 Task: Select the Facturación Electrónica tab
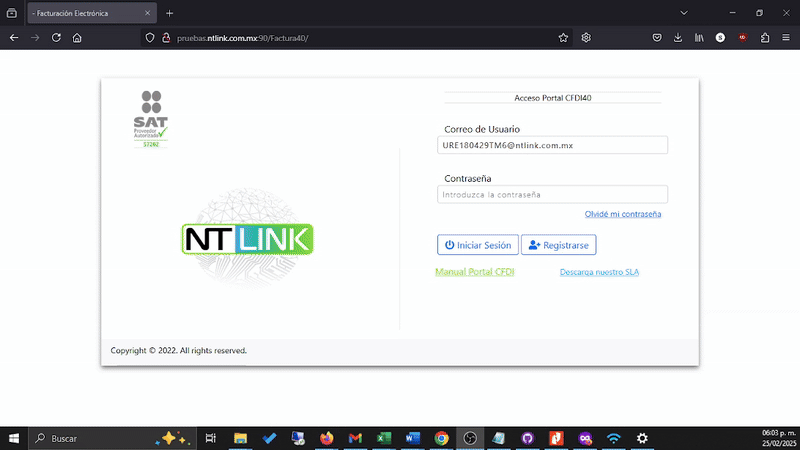92,13
